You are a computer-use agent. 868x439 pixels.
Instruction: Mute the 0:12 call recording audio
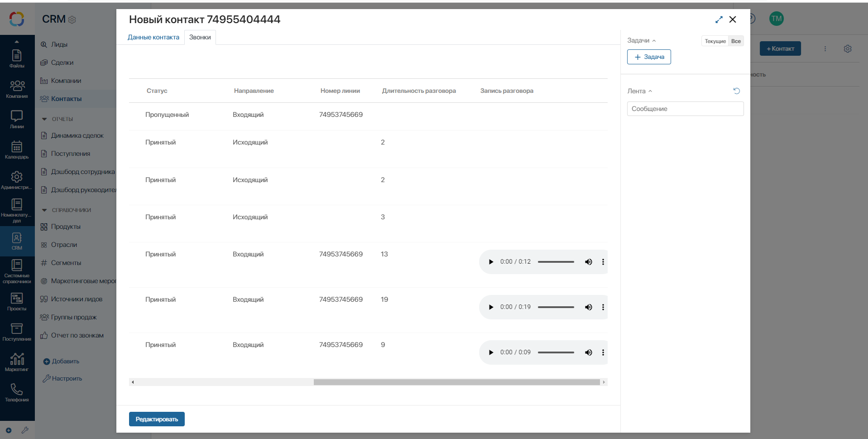tap(588, 262)
